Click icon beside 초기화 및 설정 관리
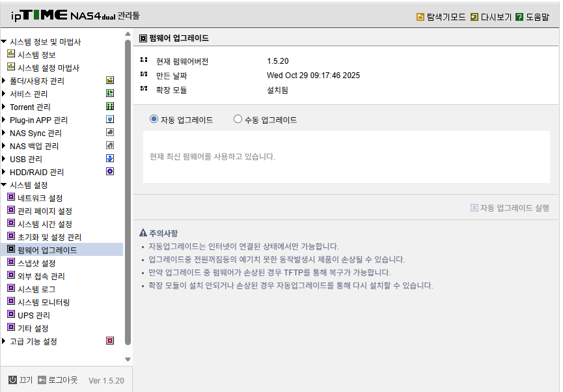The height and width of the screenshot is (392, 563). (x=11, y=236)
